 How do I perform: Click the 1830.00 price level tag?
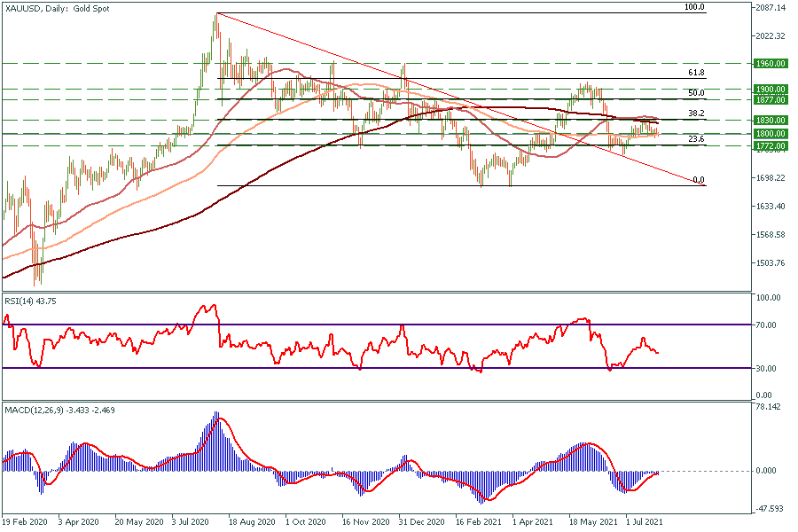[x=773, y=120]
